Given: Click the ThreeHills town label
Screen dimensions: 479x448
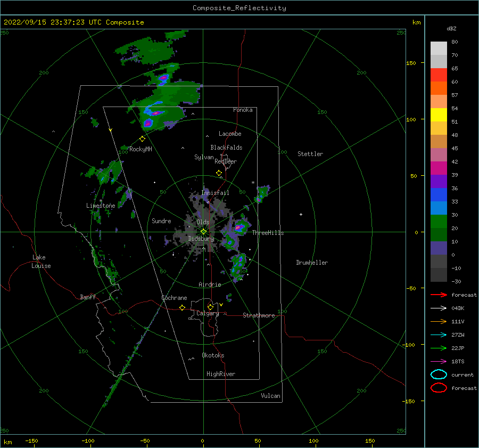Looking at the screenshot, I should coord(268,233).
